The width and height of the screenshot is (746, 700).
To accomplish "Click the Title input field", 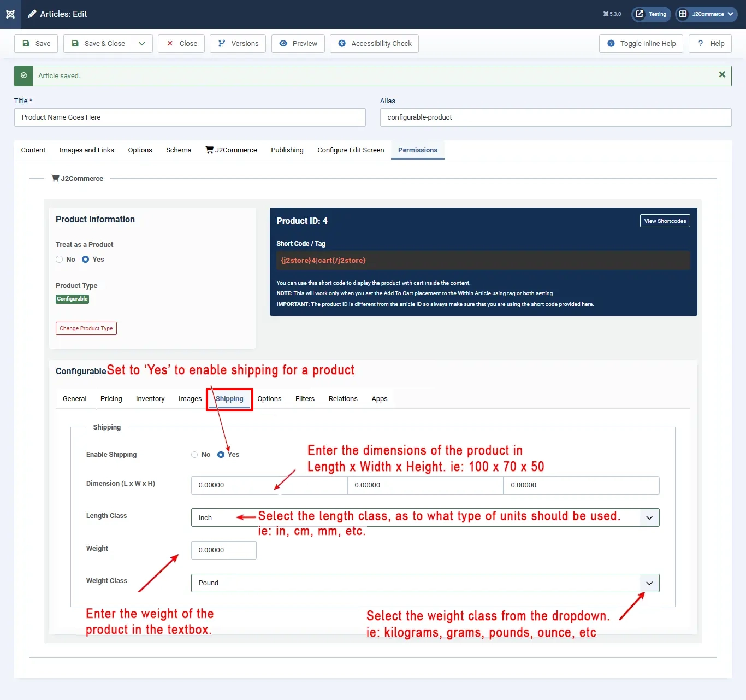I will pyautogui.click(x=190, y=117).
